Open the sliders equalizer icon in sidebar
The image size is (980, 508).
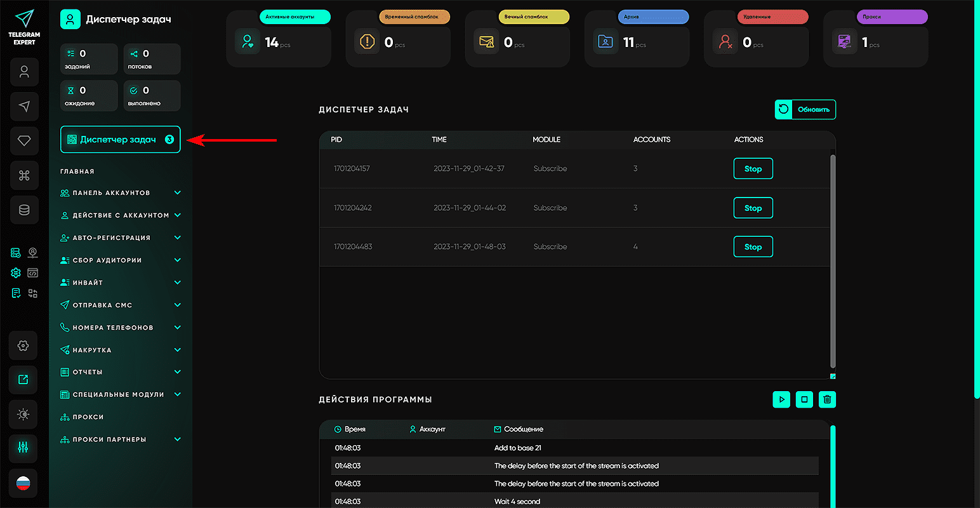tap(23, 448)
